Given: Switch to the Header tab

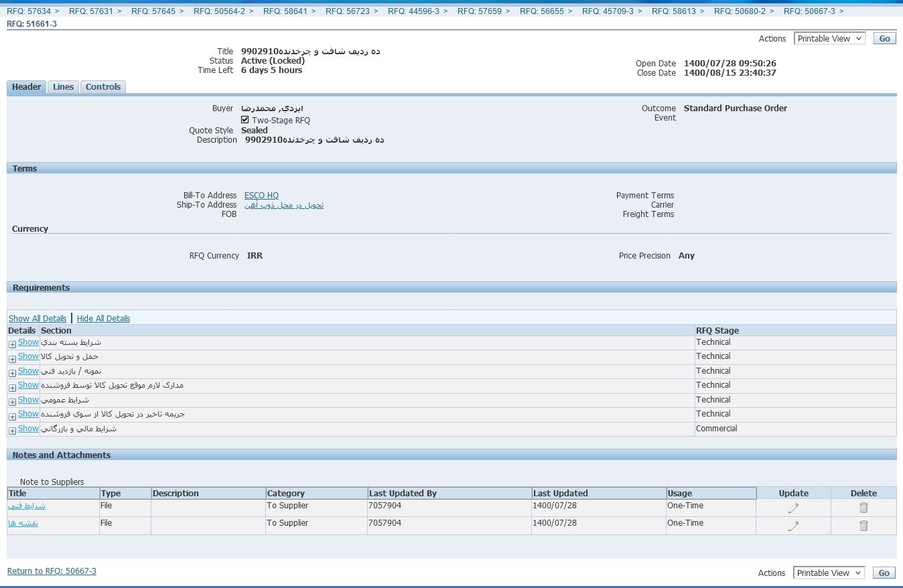Looking at the screenshot, I should click(26, 87).
